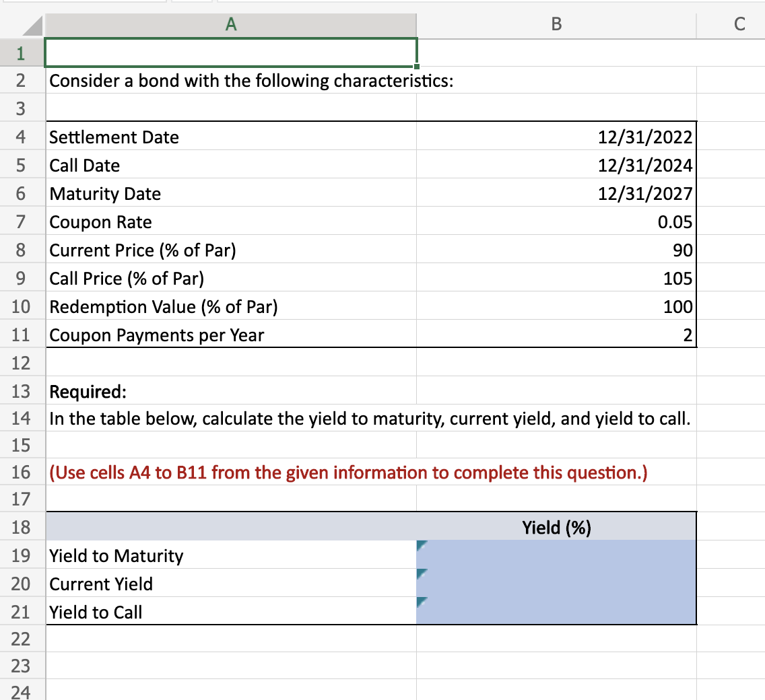
Task: Select row 19 header
Action: coord(22,555)
